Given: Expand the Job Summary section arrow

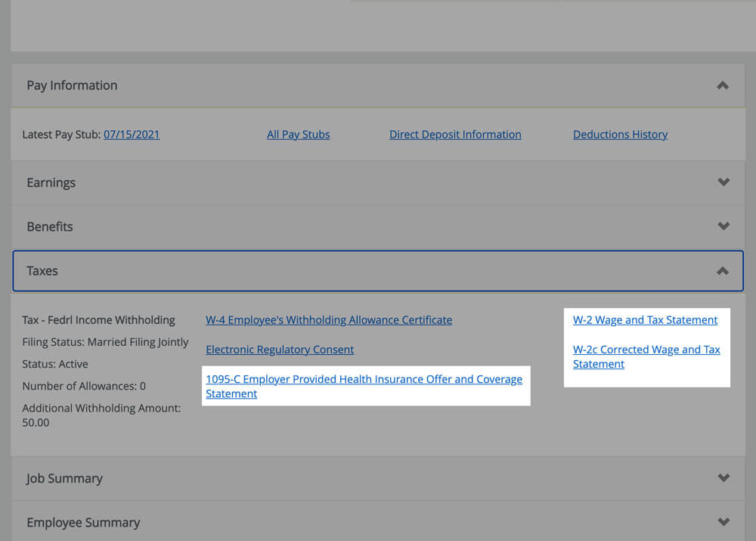Looking at the screenshot, I should (x=723, y=477).
